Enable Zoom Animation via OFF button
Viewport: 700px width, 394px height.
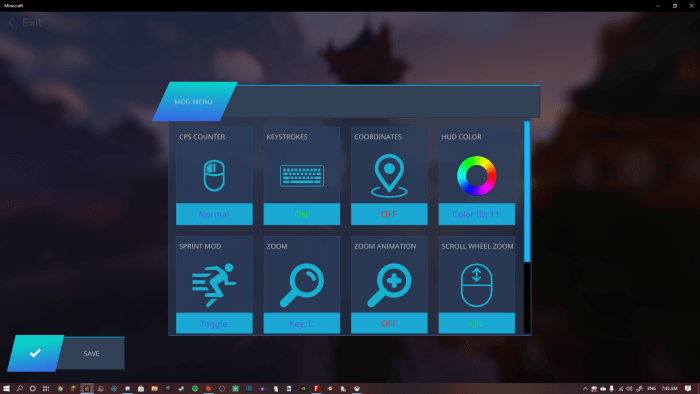[x=389, y=323]
